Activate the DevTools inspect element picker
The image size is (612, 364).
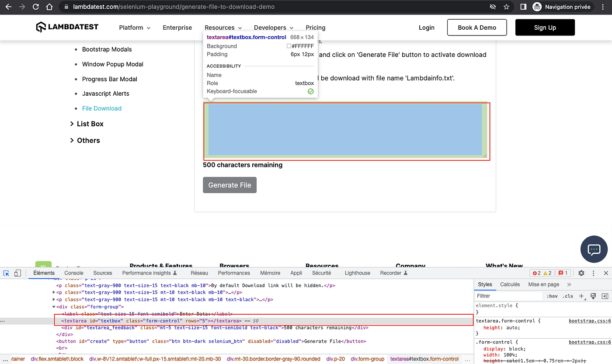[7, 273]
